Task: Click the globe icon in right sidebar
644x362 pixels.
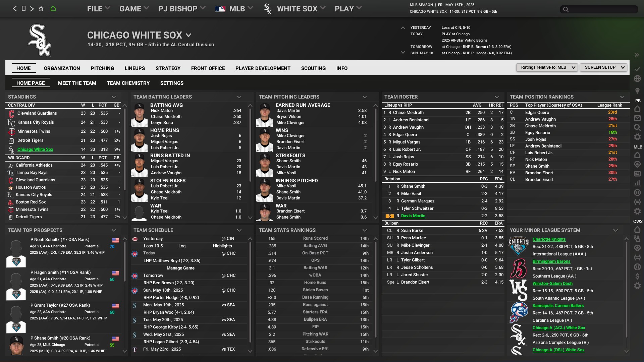Action: (637, 78)
